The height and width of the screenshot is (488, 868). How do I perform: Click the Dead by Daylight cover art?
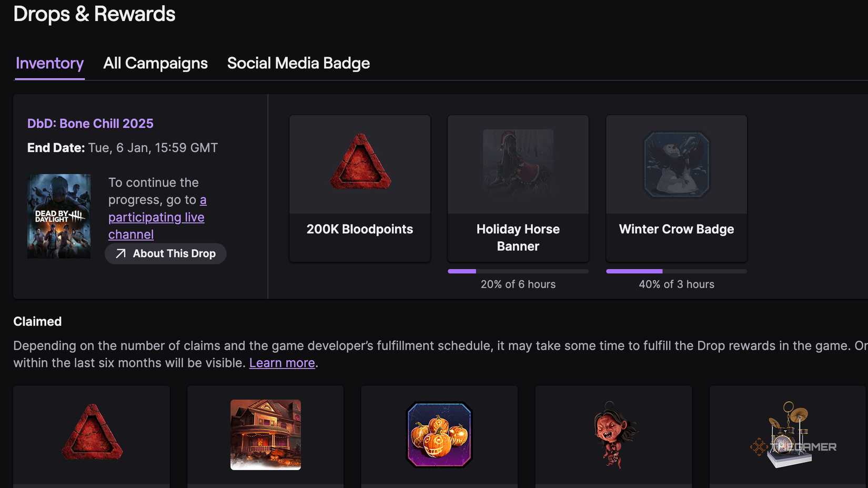click(58, 216)
